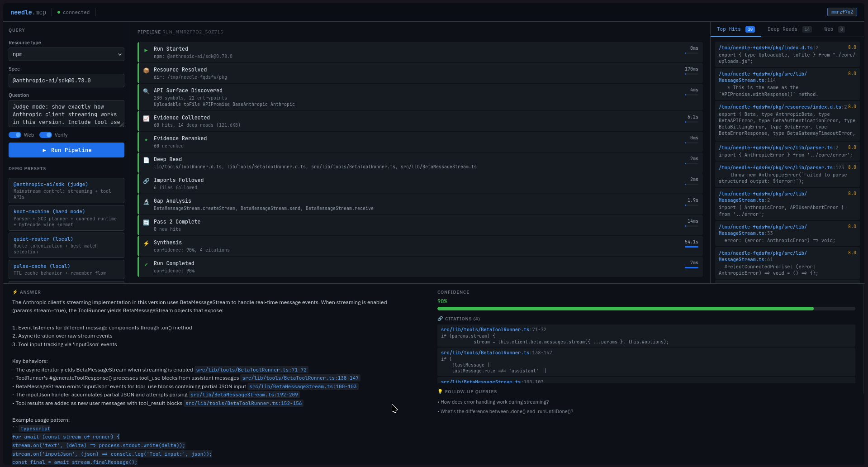Open the BetaToolRunner.ts:71-72 citation

[x=493, y=329]
